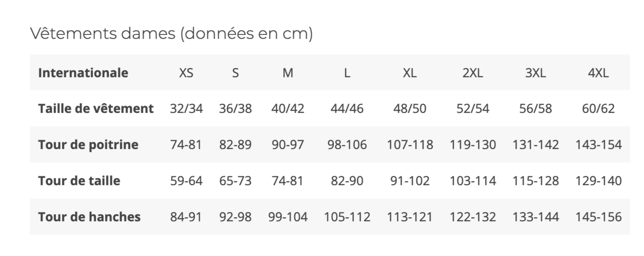This screenshot has height=256, width=644.
Task: Select the 36/38 clothing size cell
Action: (x=235, y=109)
